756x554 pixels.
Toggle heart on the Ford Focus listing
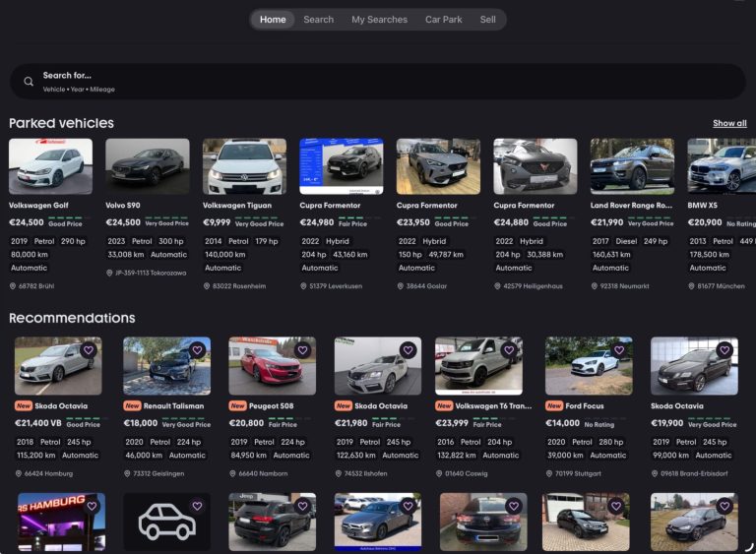pos(619,349)
